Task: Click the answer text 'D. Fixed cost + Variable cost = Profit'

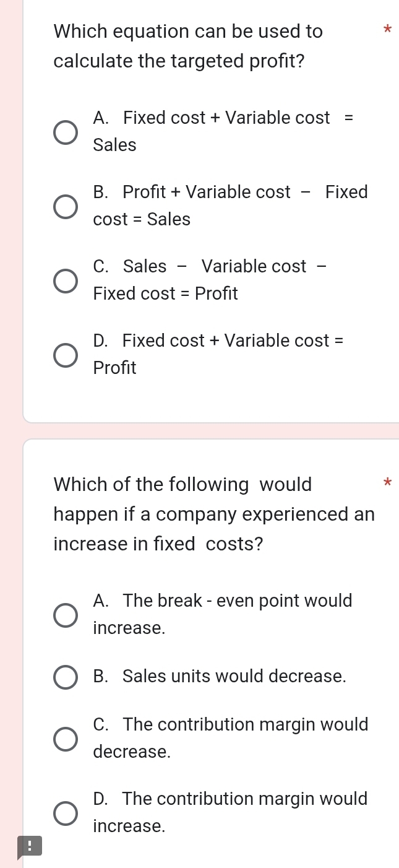Action: point(218,354)
